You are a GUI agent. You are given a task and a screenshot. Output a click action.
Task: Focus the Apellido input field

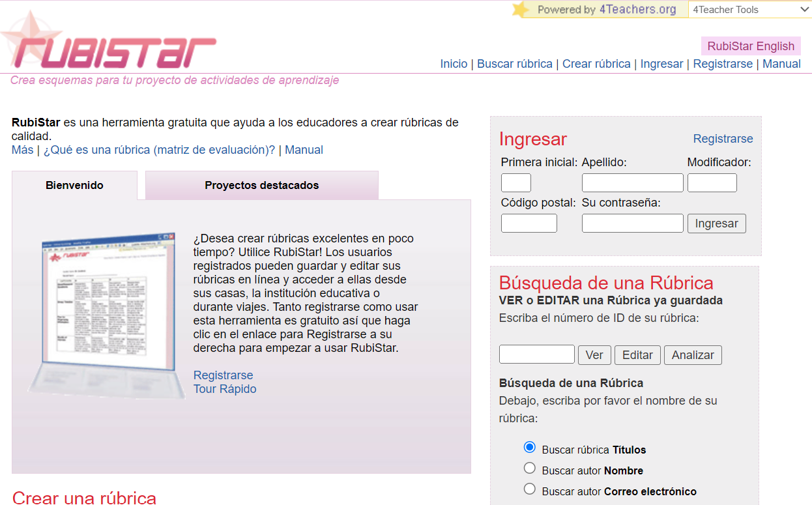click(x=633, y=182)
